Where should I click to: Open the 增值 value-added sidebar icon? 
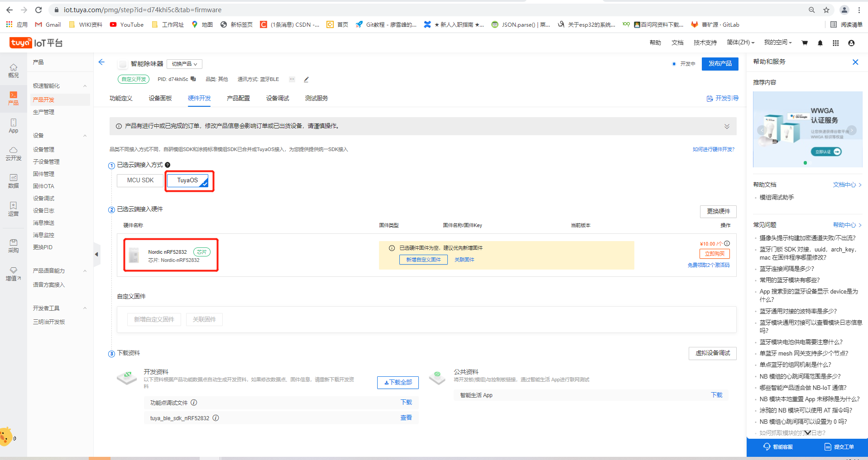pyautogui.click(x=14, y=274)
